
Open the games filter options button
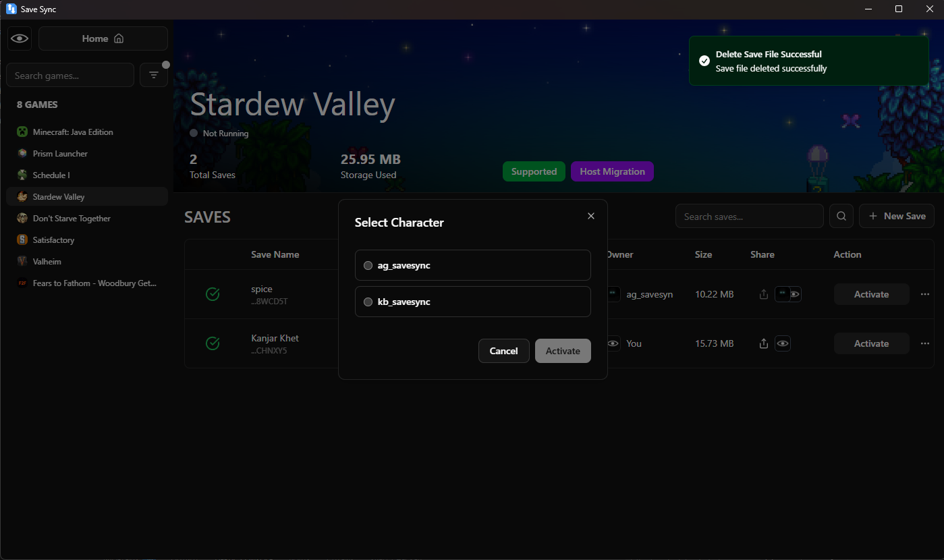click(x=154, y=75)
